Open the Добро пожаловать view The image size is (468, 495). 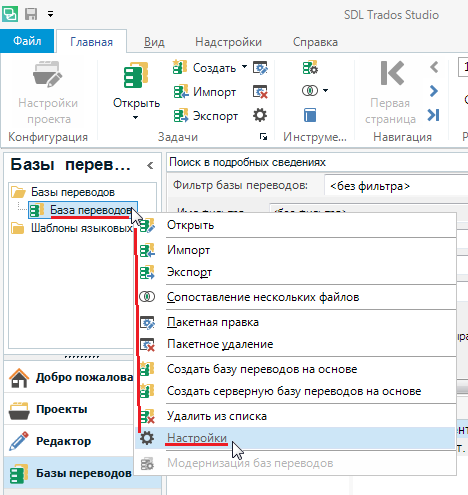[x=69, y=377]
